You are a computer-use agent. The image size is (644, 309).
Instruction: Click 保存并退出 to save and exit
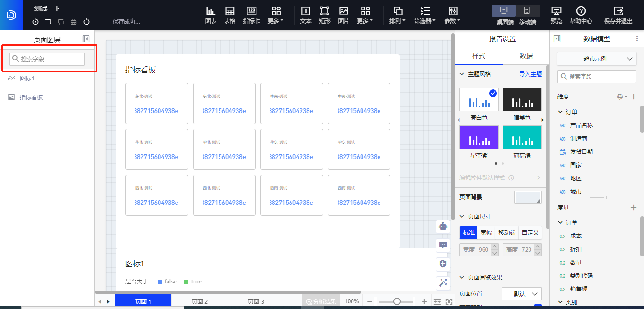(x=618, y=15)
